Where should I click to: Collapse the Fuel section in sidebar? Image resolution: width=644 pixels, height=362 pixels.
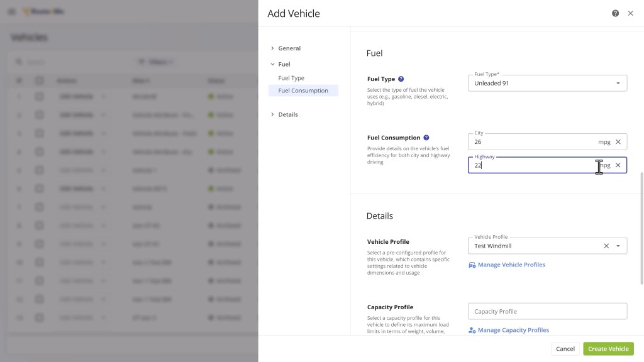click(272, 64)
